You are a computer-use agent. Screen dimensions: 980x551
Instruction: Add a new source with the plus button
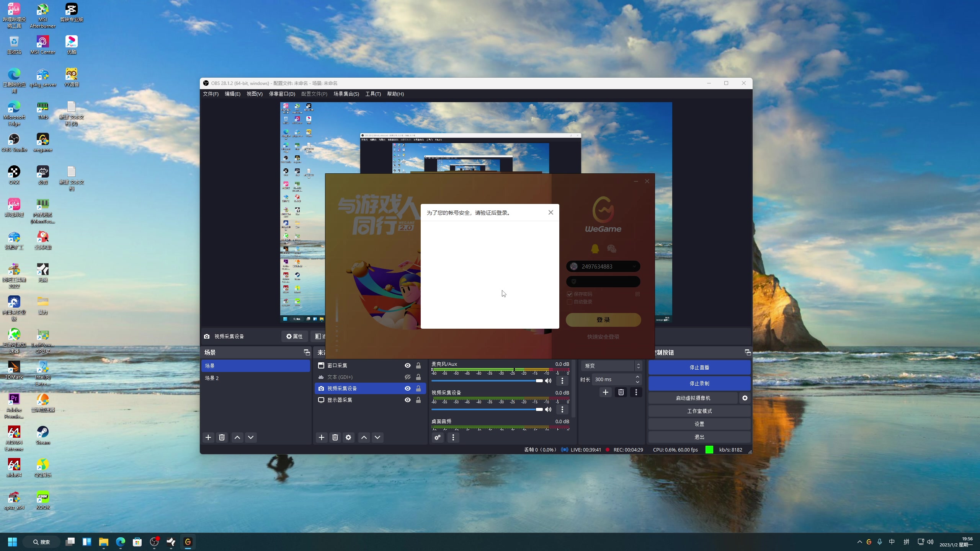click(322, 437)
